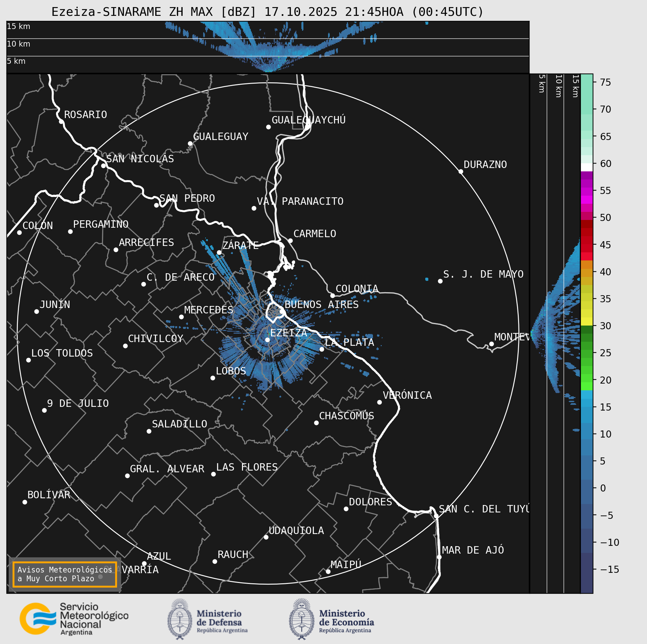Click the Ministerio de Defensa emblem

pyautogui.click(x=180, y=619)
